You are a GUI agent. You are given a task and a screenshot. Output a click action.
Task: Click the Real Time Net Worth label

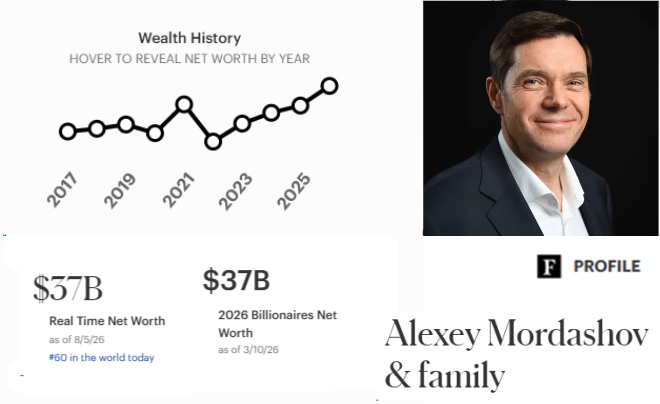(107, 321)
